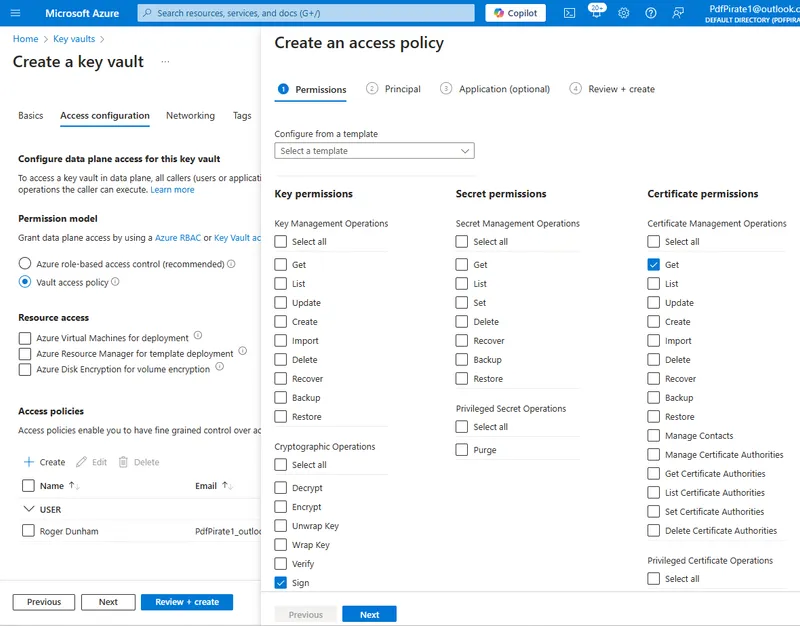Check Privileged Certificate Operations Select all
800x626 pixels.
[654, 579]
